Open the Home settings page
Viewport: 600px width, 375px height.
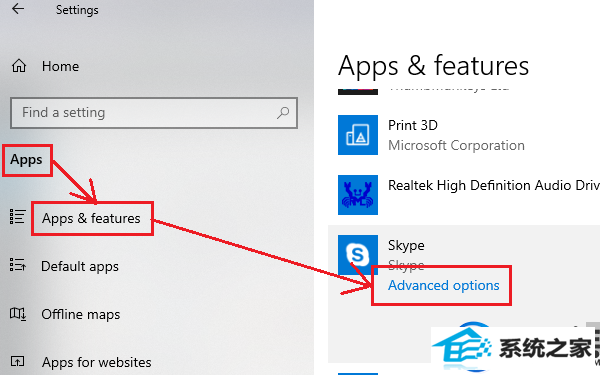pos(60,66)
